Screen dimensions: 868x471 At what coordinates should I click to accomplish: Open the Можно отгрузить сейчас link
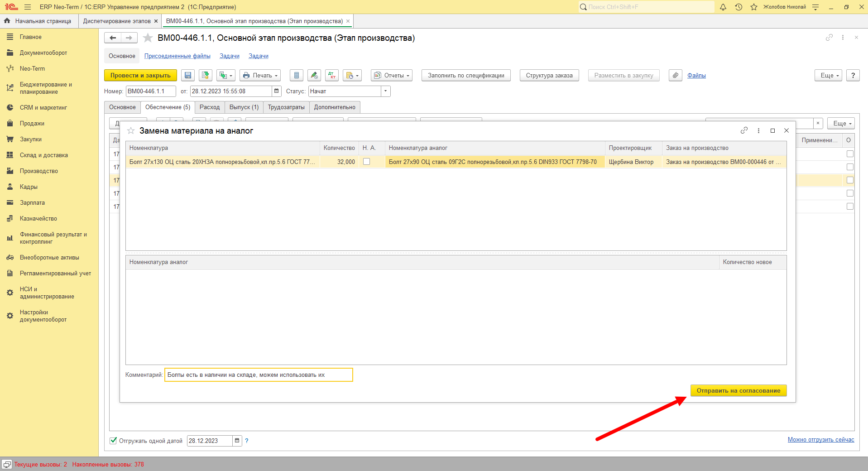coord(821,439)
